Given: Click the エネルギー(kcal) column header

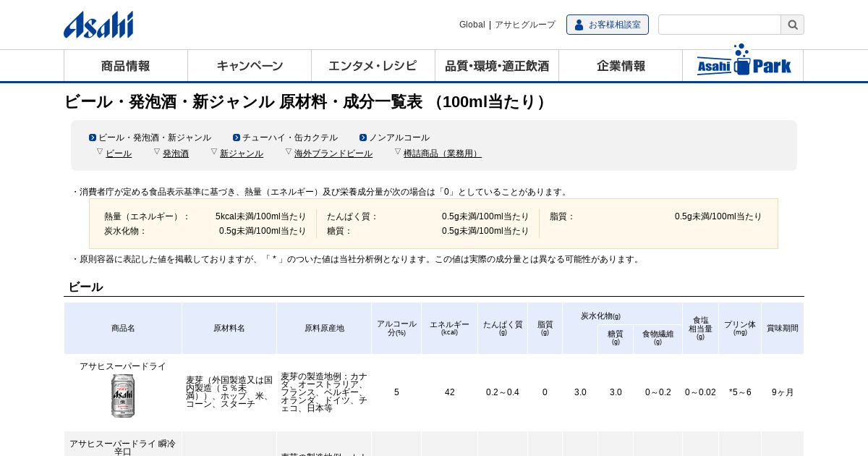Looking at the screenshot, I should click(x=449, y=328).
